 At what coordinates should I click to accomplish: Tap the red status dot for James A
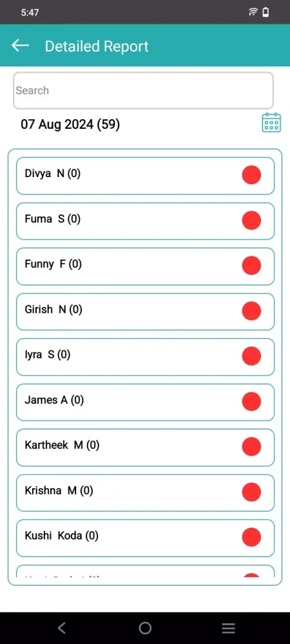coord(251,401)
